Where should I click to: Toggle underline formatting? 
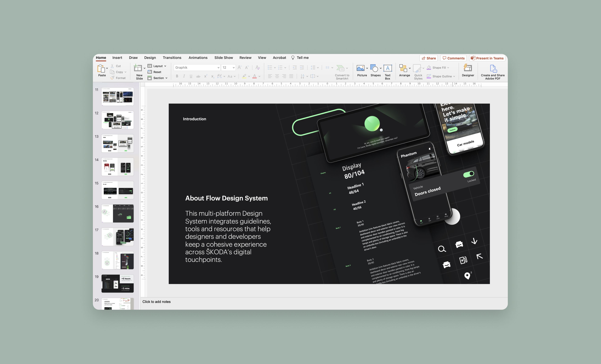point(191,76)
